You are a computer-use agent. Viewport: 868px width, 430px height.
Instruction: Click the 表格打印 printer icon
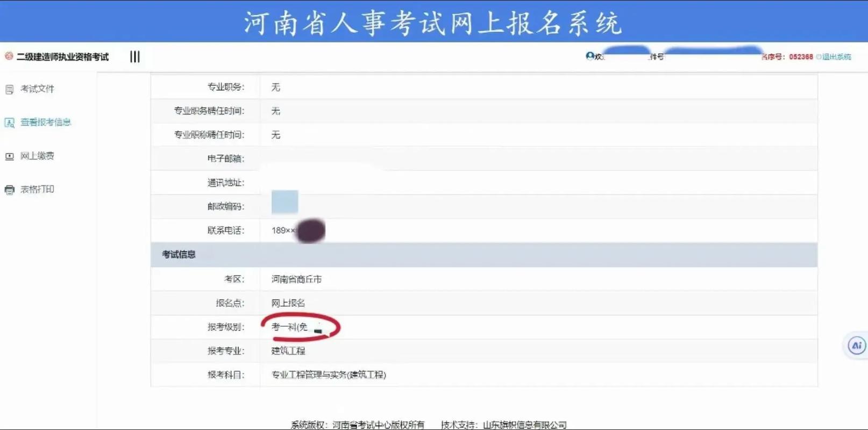tap(9, 190)
